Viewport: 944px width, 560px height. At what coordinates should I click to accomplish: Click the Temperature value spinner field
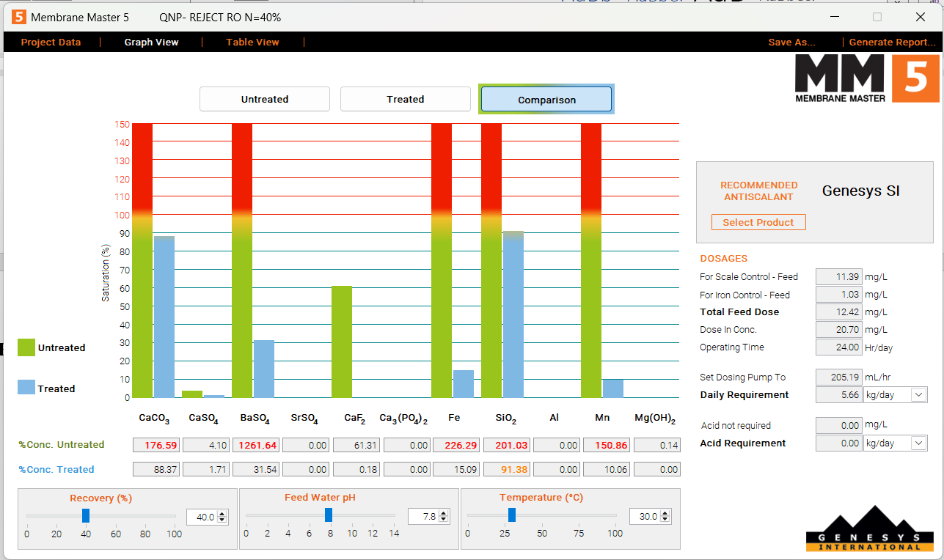pyautogui.click(x=645, y=517)
